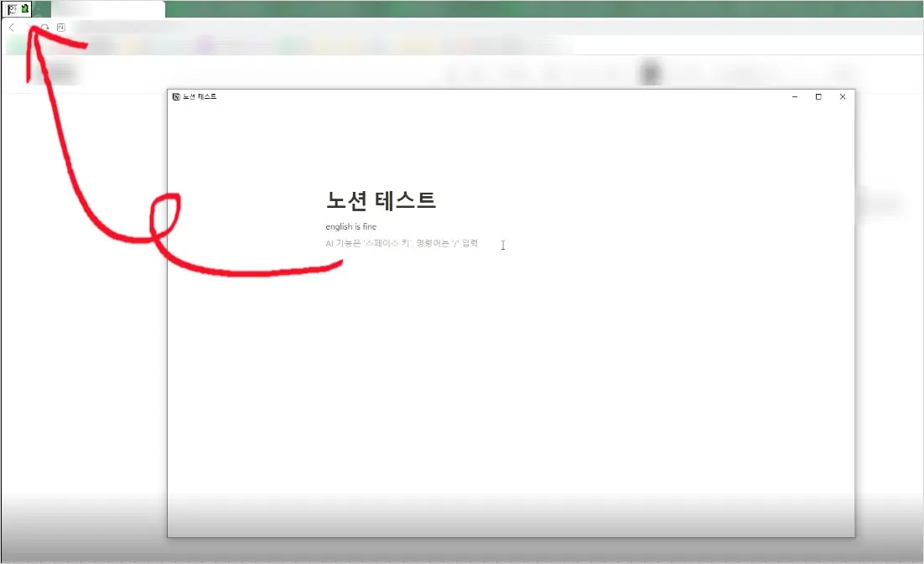Viewport: 924px width, 564px height.
Task: Click the browser back navigation arrow
Action: point(10,27)
